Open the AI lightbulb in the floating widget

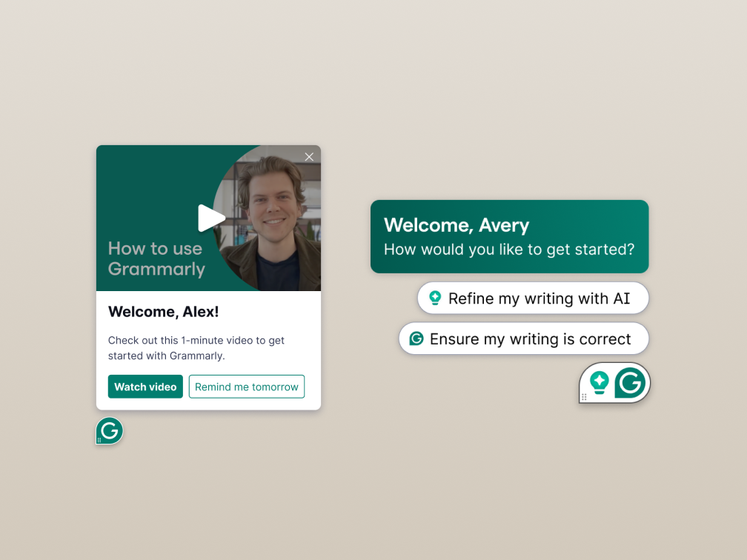600,383
